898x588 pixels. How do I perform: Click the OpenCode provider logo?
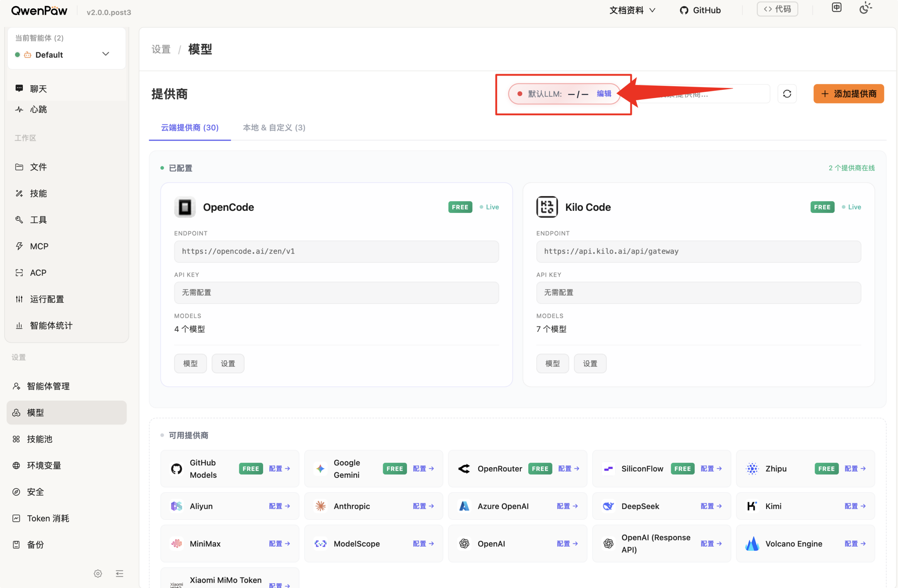pos(185,207)
